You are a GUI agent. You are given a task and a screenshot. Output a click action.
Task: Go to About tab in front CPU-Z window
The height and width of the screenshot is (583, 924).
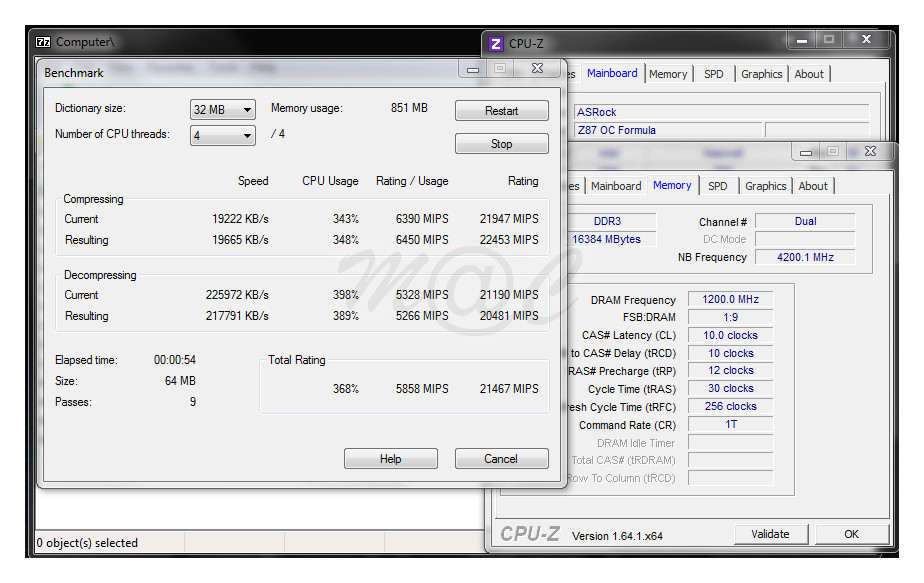[813, 186]
